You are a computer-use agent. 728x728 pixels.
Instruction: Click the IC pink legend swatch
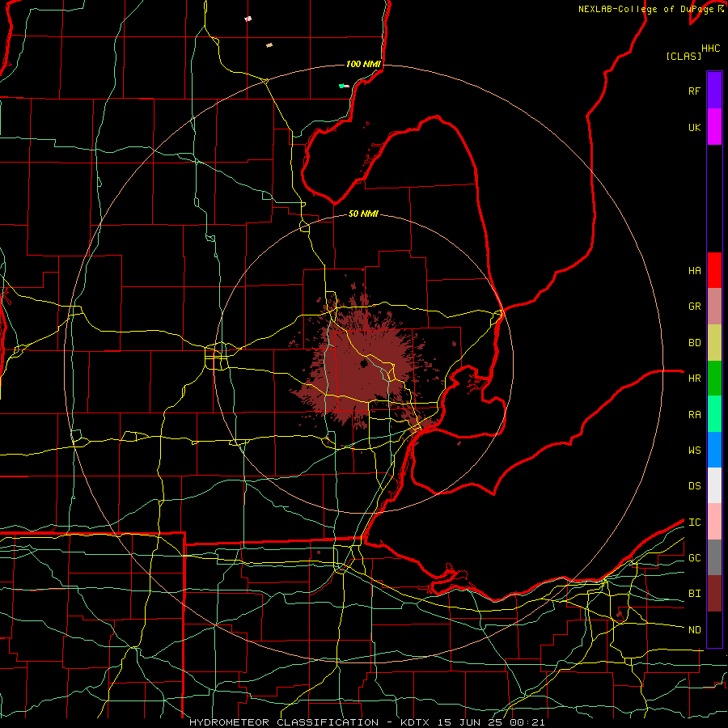714,522
